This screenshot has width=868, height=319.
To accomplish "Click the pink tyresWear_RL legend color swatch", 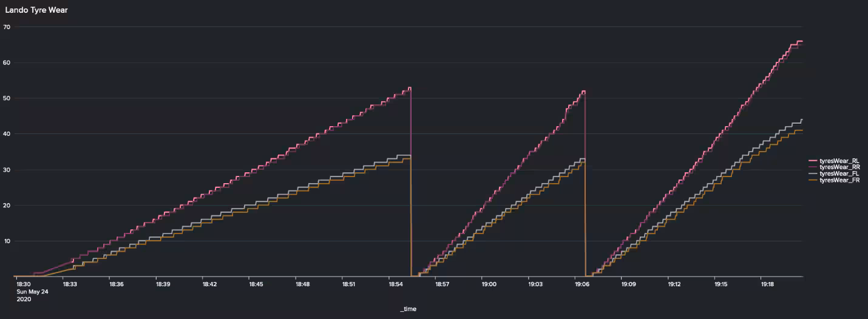I will [x=813, y=160].
